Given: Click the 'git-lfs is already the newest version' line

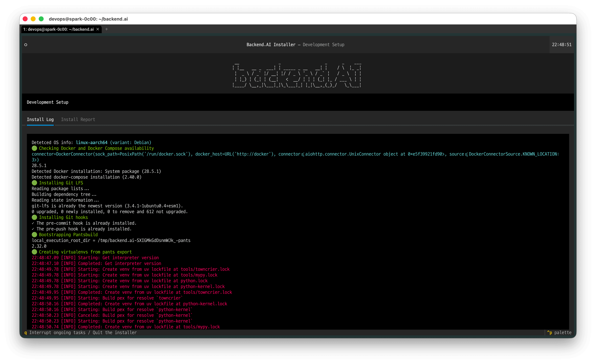Looking at the screenshot, I should click(x=107, y=206).
